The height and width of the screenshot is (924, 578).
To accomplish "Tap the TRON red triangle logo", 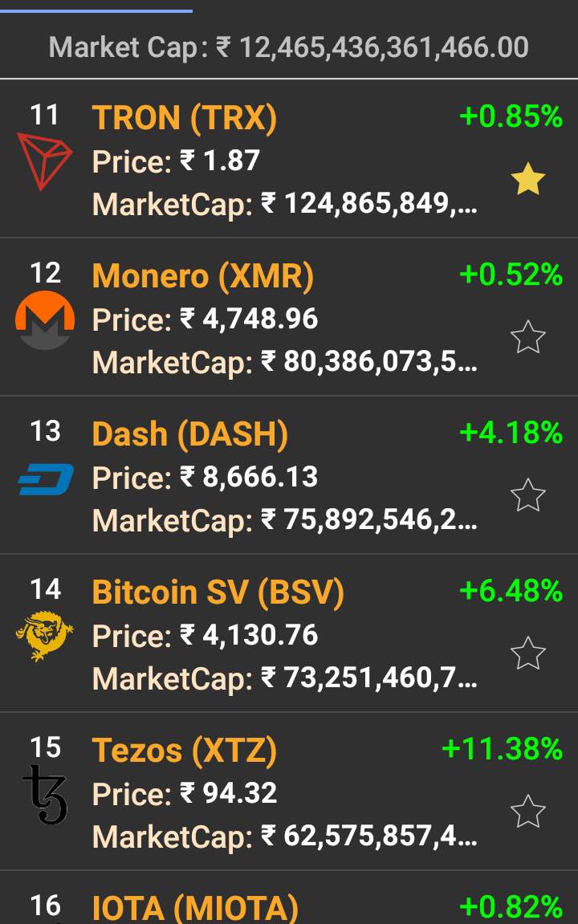I will [44, 161].
